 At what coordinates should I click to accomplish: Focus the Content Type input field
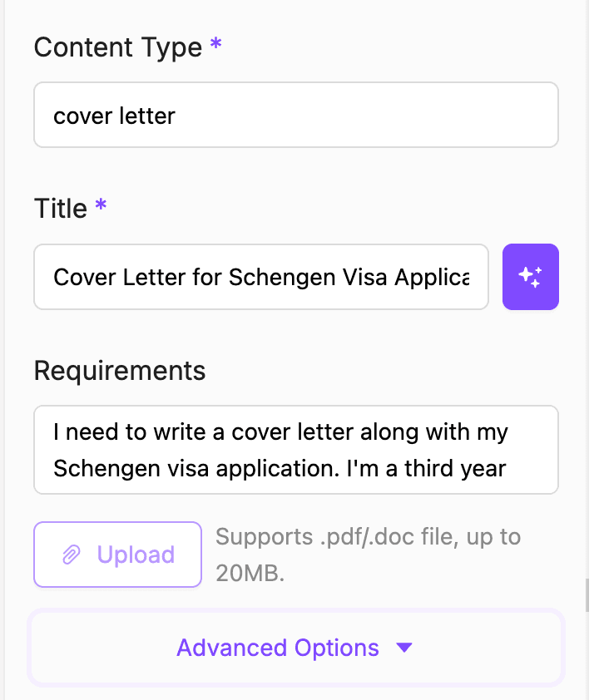pos(295,115)
